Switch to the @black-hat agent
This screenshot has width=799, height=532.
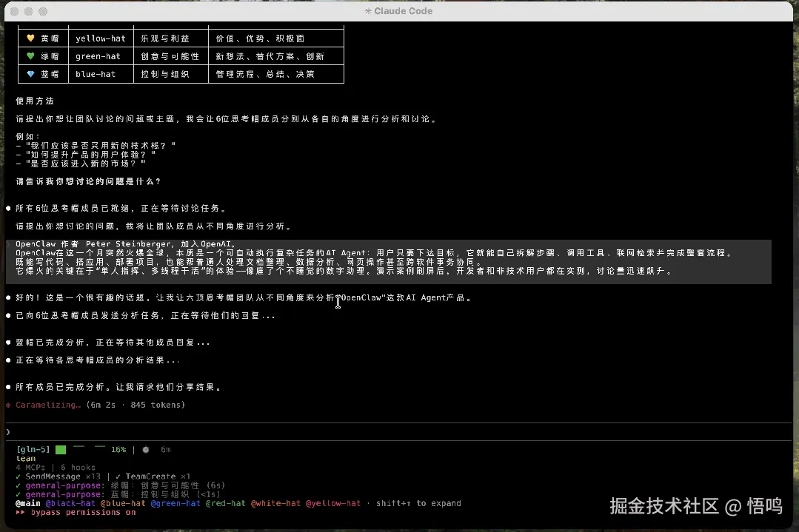pyautogui.click(x=70, y=503)
